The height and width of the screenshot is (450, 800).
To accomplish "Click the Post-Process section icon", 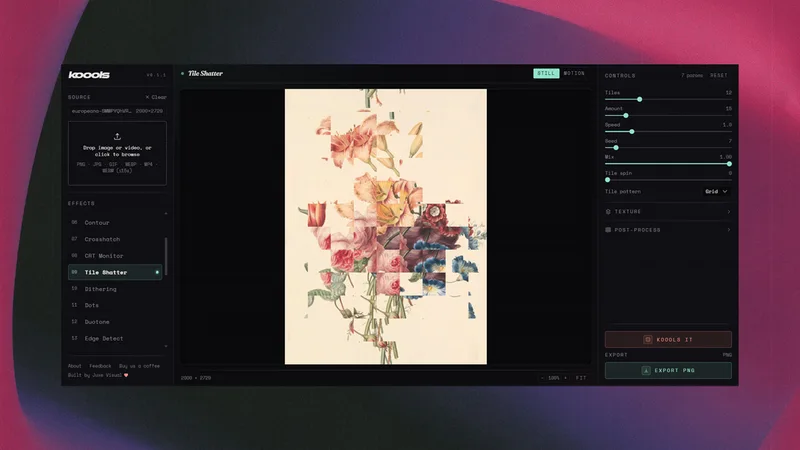I will point(608,230).
